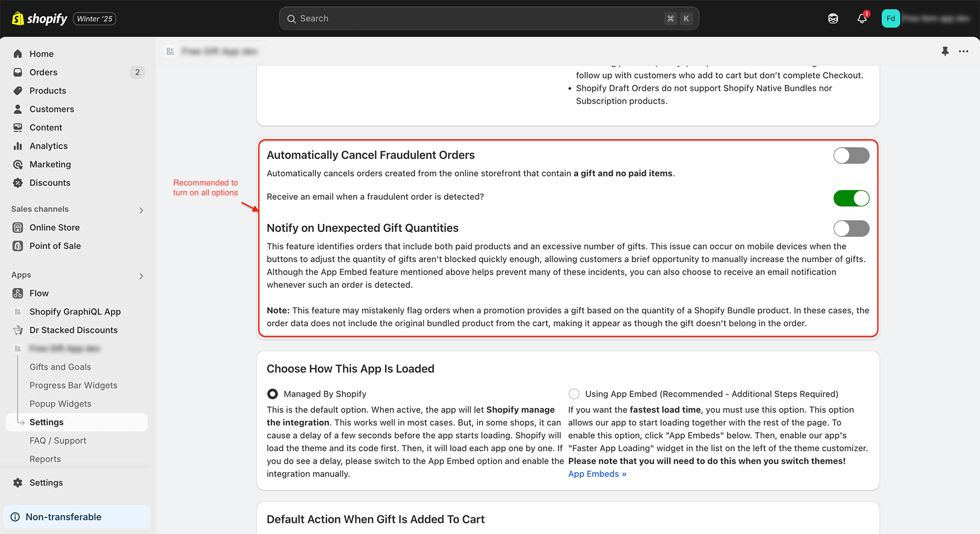Click the Point of Sale icon

point(18,246)
